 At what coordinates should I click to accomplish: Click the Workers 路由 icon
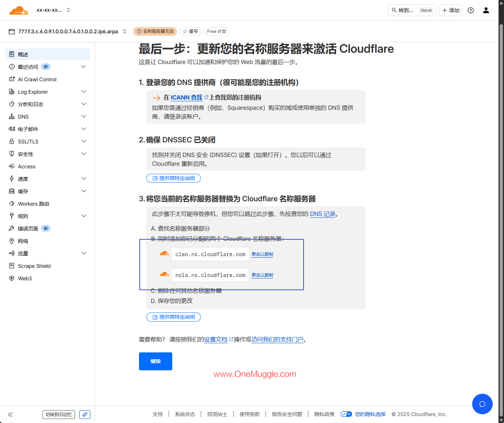12,203
